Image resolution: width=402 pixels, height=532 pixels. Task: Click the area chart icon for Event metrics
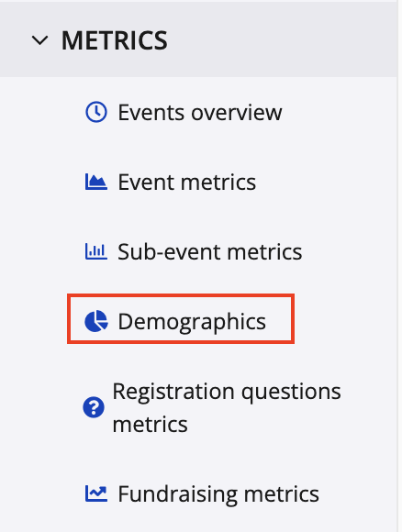click(96, 182)
